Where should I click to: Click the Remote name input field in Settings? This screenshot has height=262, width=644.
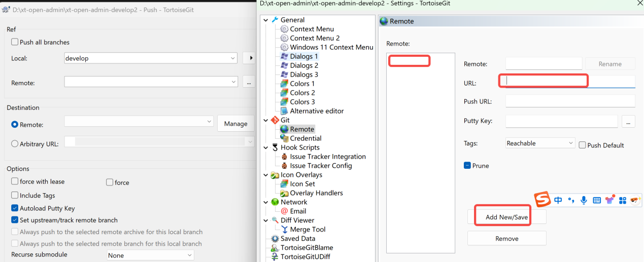544,63
